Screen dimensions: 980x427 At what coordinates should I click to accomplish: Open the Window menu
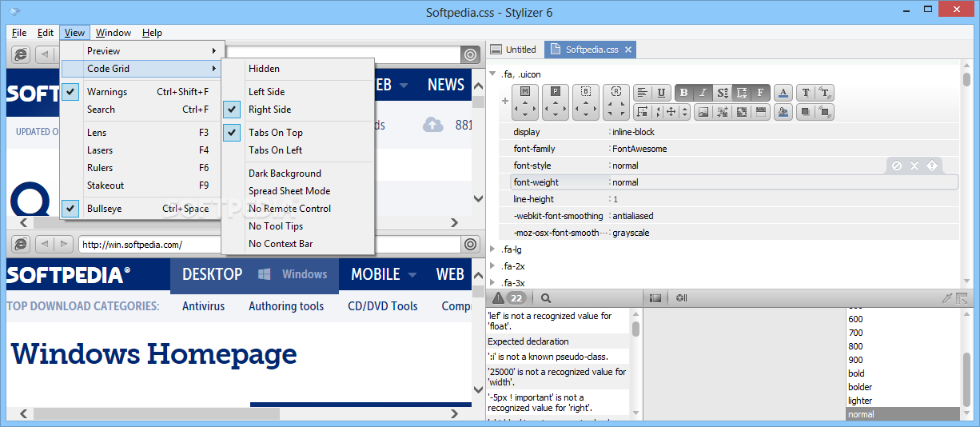[114, 33]
